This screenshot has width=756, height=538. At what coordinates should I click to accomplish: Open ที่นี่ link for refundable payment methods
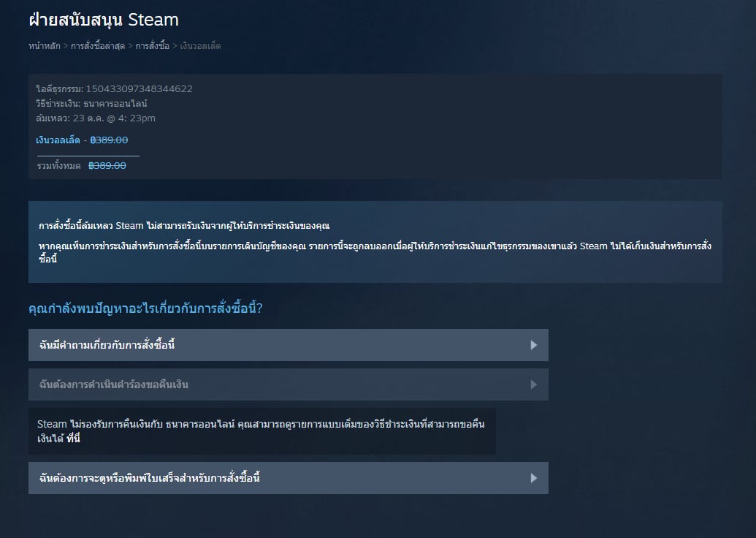[x=73, y=439]
